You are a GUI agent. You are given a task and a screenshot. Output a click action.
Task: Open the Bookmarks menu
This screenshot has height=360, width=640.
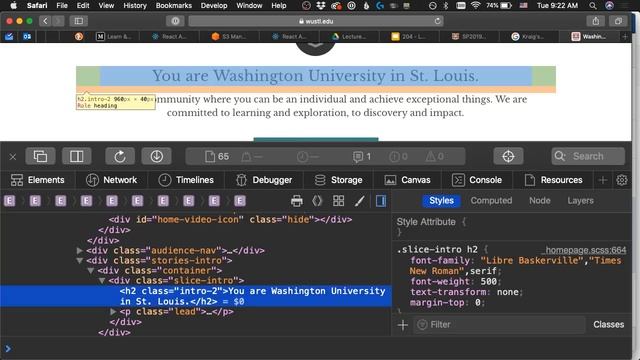point(173,5)
